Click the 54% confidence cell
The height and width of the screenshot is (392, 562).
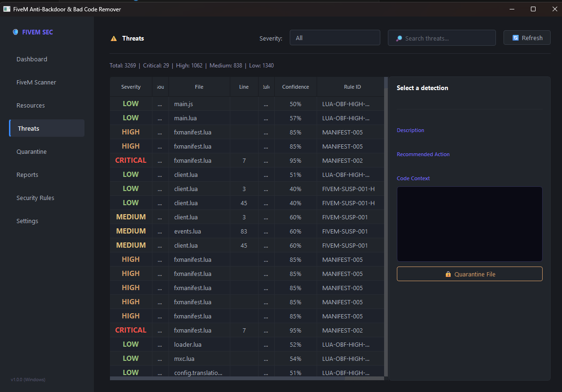point(295,359)
